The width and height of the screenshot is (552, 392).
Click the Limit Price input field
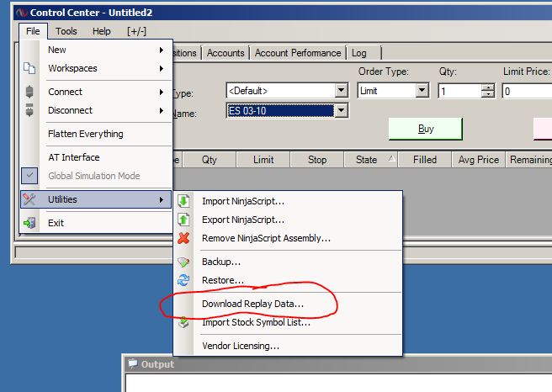(527, 91)
